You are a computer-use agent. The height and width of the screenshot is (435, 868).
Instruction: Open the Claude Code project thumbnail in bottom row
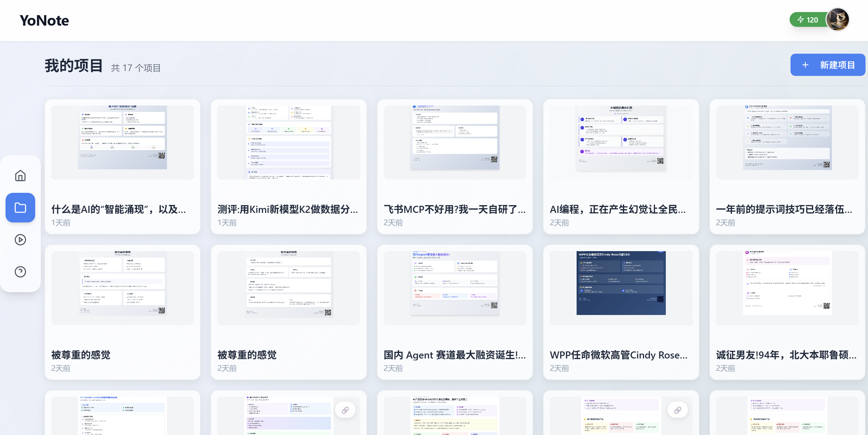pos(122,416)
